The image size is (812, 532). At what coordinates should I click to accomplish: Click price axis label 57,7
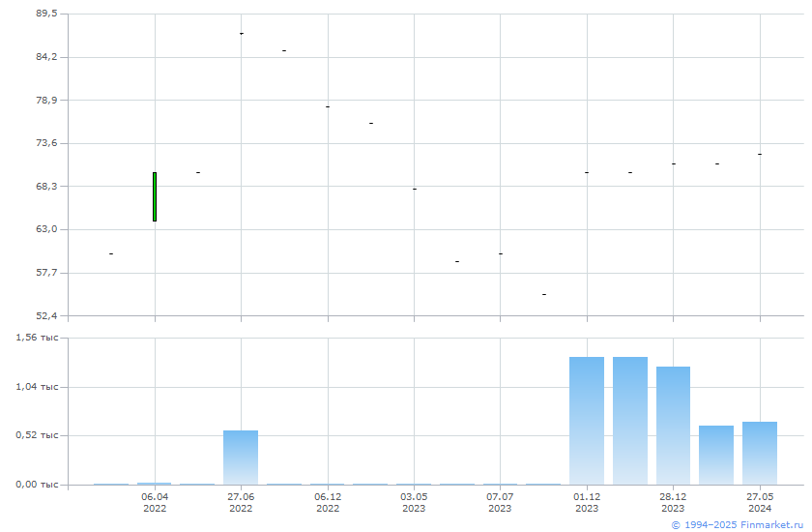46,273
